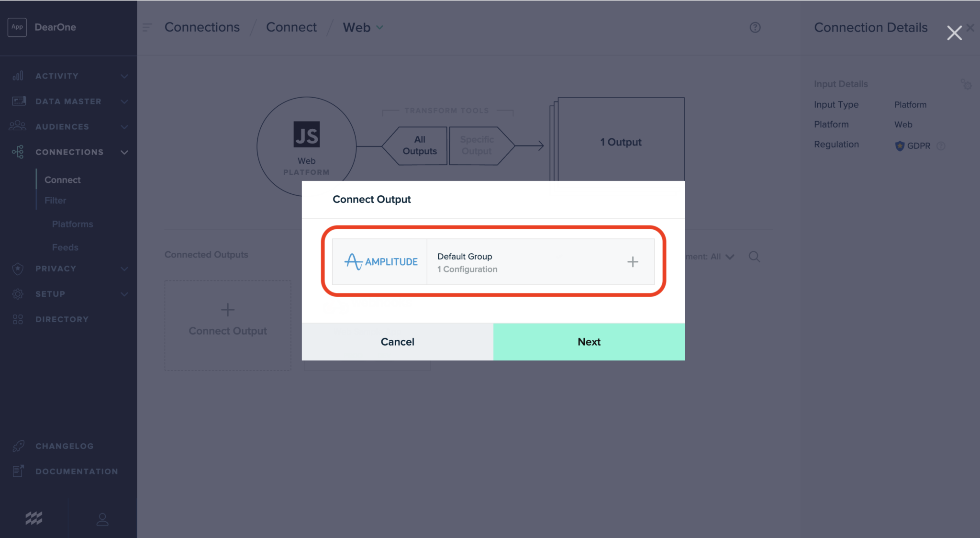The width and height of the screenshot is (980, 538).
Task: Expand the Activity menu section
Action: (69, 76)
